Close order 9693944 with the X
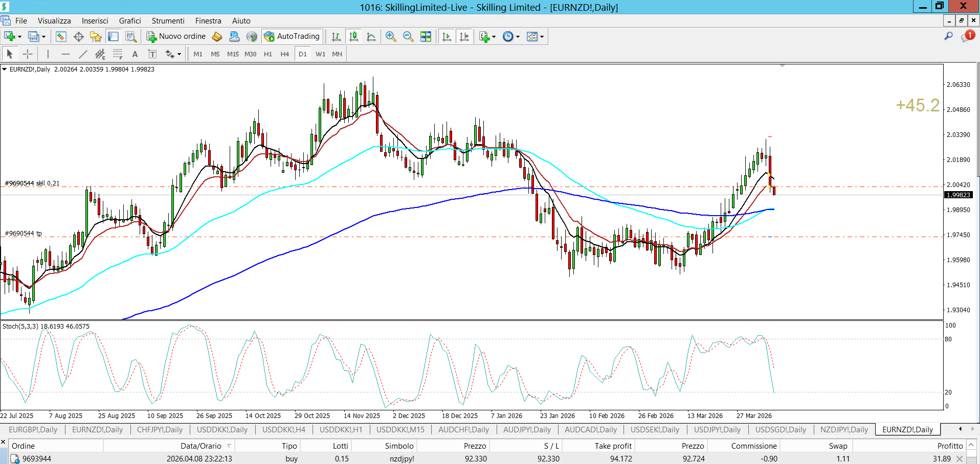 pyautogui.click(x=960, y=459)
